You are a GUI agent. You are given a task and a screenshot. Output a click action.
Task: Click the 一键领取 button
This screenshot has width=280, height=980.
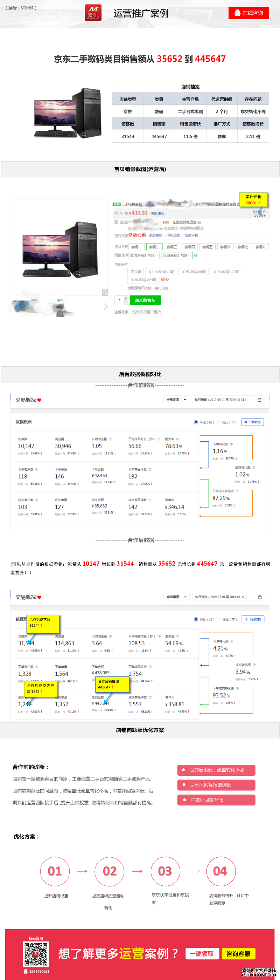[x=202, y=953]
